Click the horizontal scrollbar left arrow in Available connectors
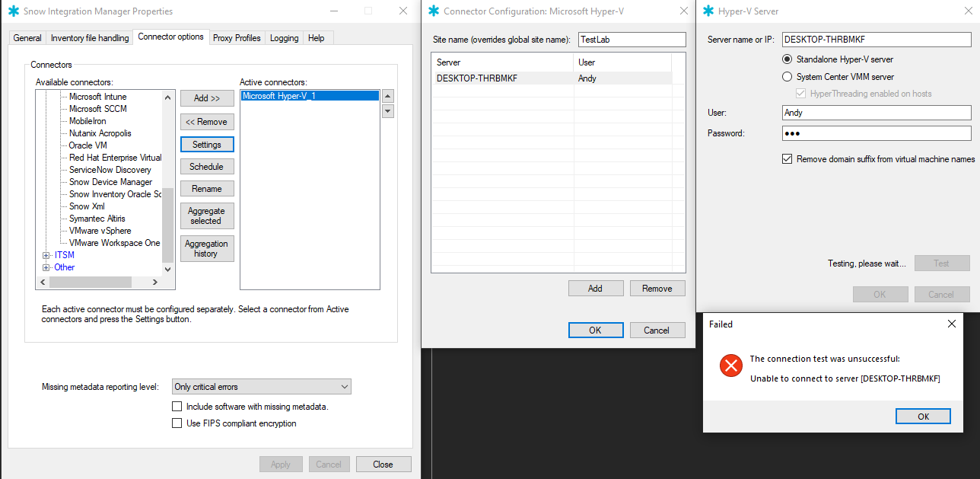Image resolution: width=980 pixels, height=479 pixels. 43,282
